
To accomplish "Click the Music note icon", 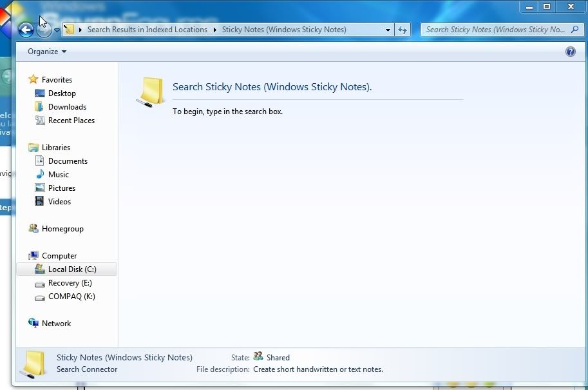I will coord(40,174).
